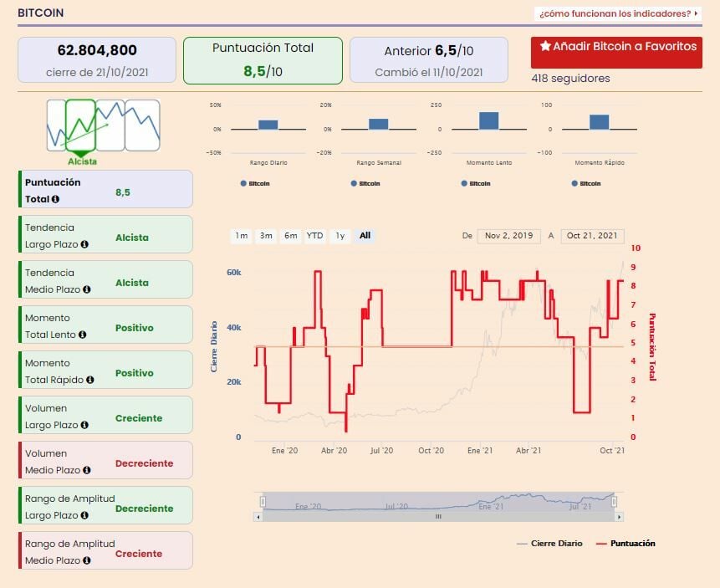This screenshot has width=720, height=588.
Task: Click the Rango Diario bar
Action: click(268, 125)
